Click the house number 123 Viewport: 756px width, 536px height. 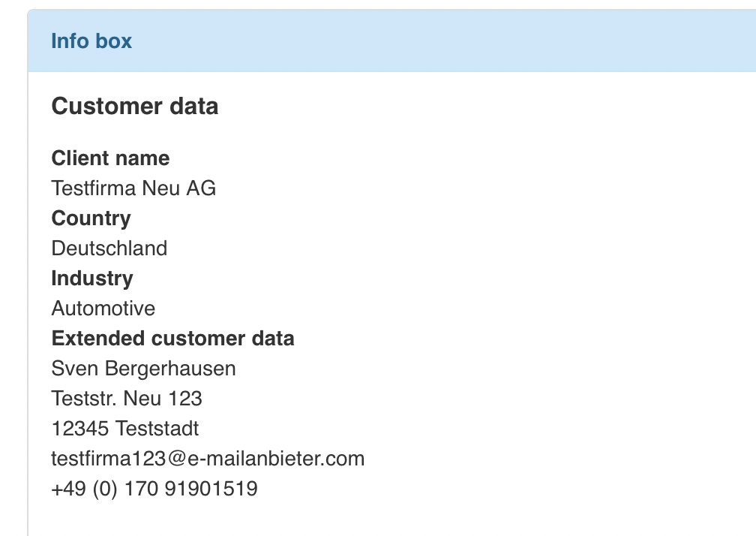pyautogui.click(x=185, y=399)
